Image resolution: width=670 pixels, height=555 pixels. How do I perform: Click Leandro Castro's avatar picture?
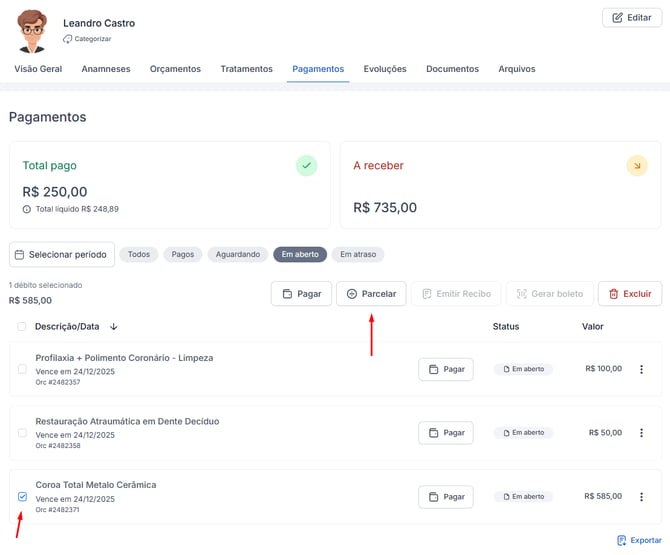pyautogui.click(x=32, y=31)
